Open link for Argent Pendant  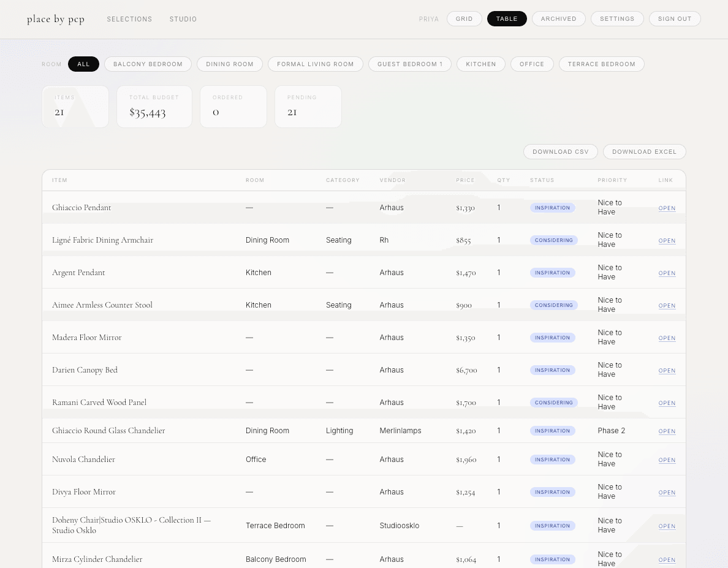(667, 273)
